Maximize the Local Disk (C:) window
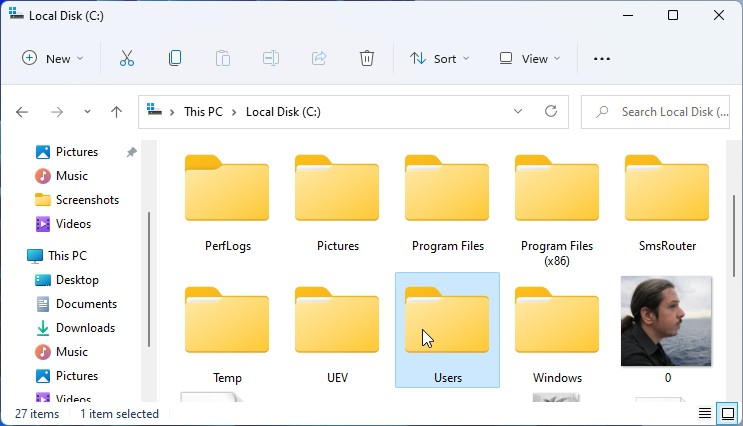743x426 pixels. 673,15
